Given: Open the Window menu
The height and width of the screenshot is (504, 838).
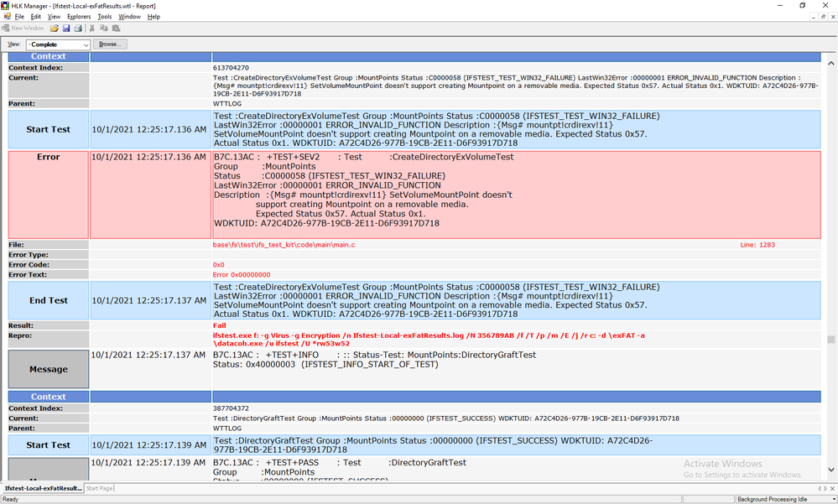Looking at the screenshot, I should point(129,17).
